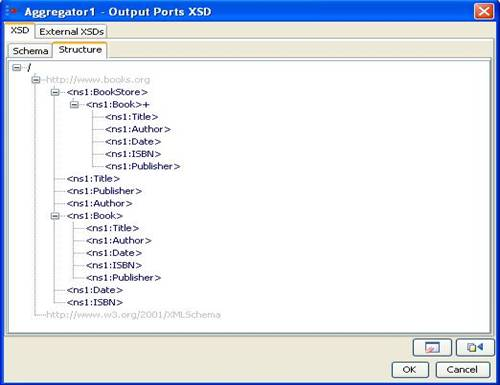500x385 pixels.
Task: Select the top-level <ns1:ISBN> element
Action: pyautogui.click(x=95, y=302)
